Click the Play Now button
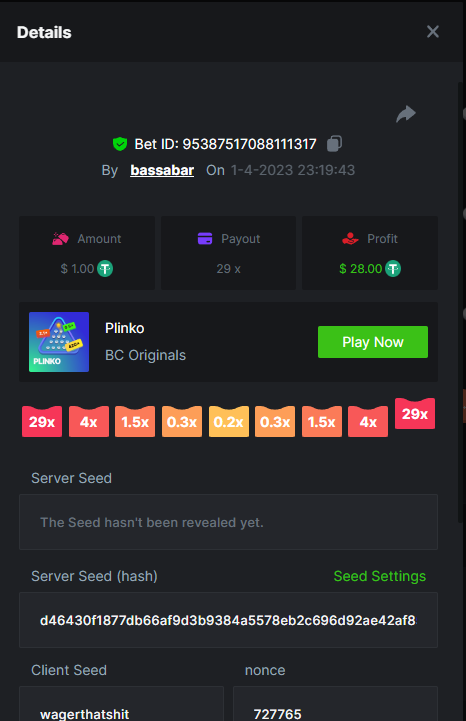The height and width of the screenshot is (721, 466). tap(373, 342)
